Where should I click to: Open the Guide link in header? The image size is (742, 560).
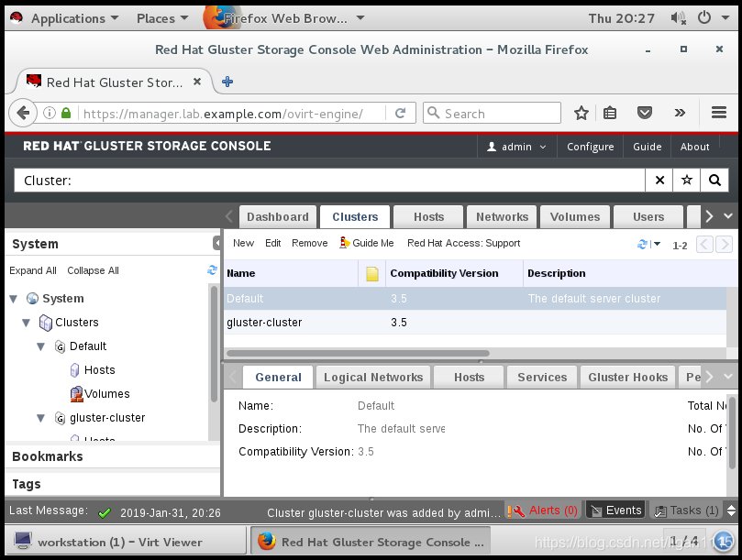point(647,147)
